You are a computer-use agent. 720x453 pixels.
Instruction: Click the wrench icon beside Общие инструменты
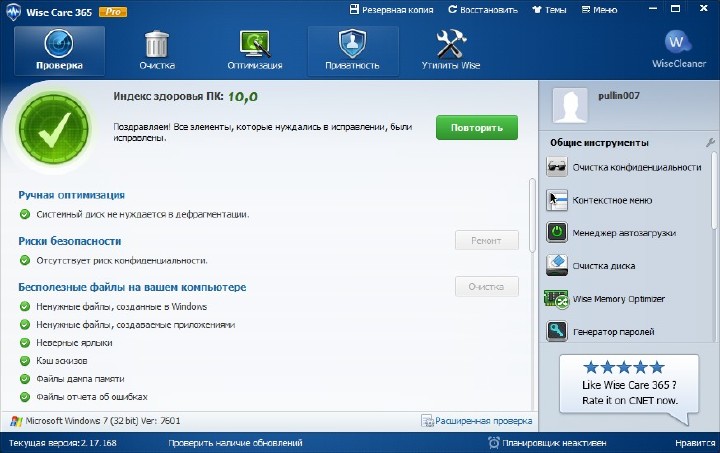coord(710,143)
